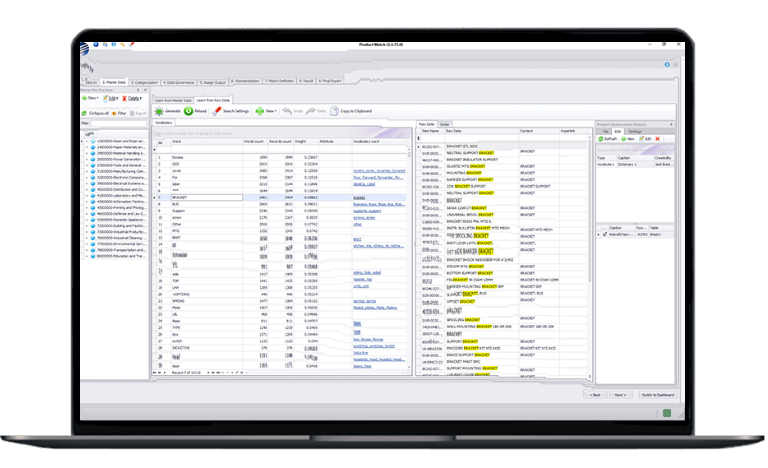Select Settings tab in dictionaries panel
The width and height of the screenshot is (768, 468).
[635, 132]
